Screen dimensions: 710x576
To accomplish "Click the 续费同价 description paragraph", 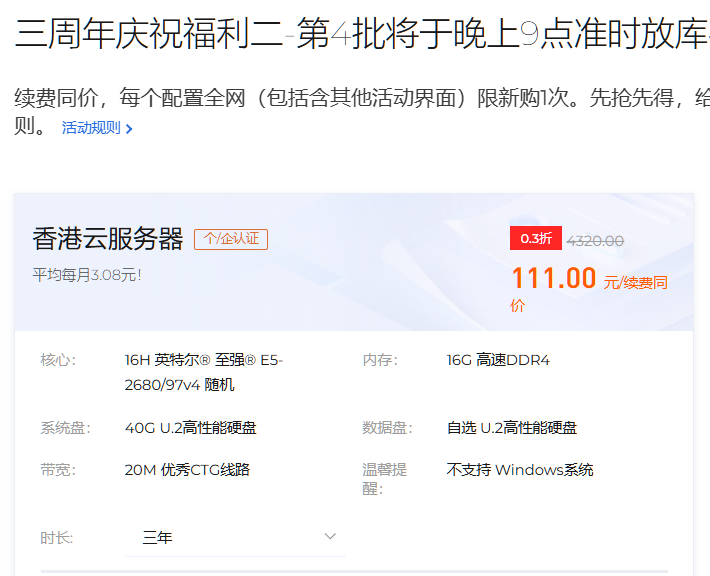I will (362, 111).
